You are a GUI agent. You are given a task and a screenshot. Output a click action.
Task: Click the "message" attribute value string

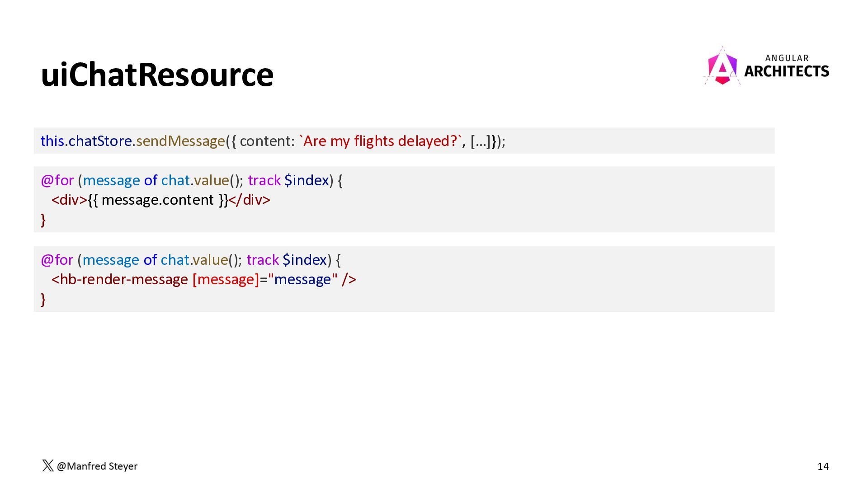[302, 280]
